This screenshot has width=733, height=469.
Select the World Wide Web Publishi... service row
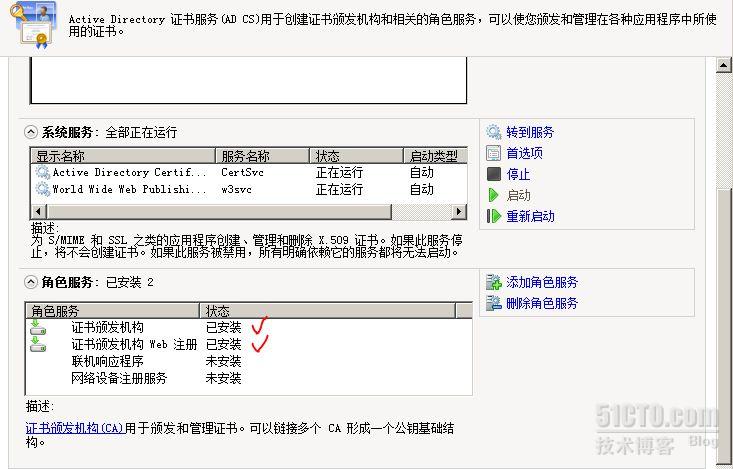[249, 189]
